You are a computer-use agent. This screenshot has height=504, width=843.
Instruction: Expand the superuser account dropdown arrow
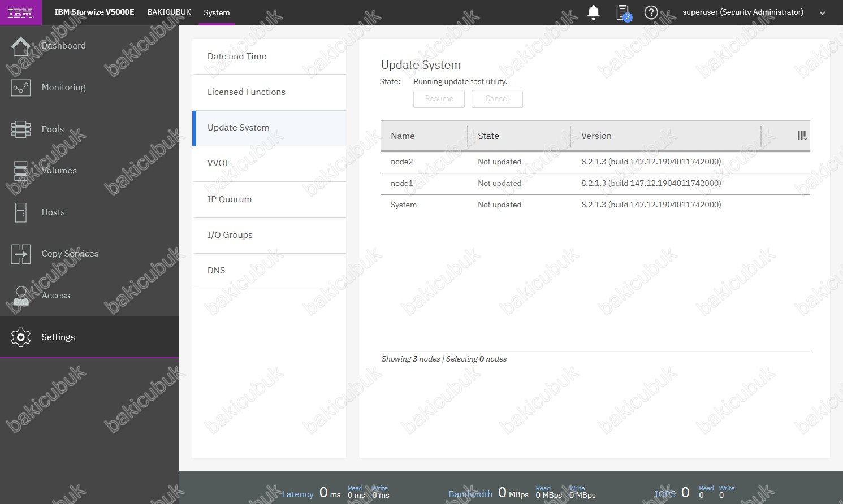click(822, 13)
